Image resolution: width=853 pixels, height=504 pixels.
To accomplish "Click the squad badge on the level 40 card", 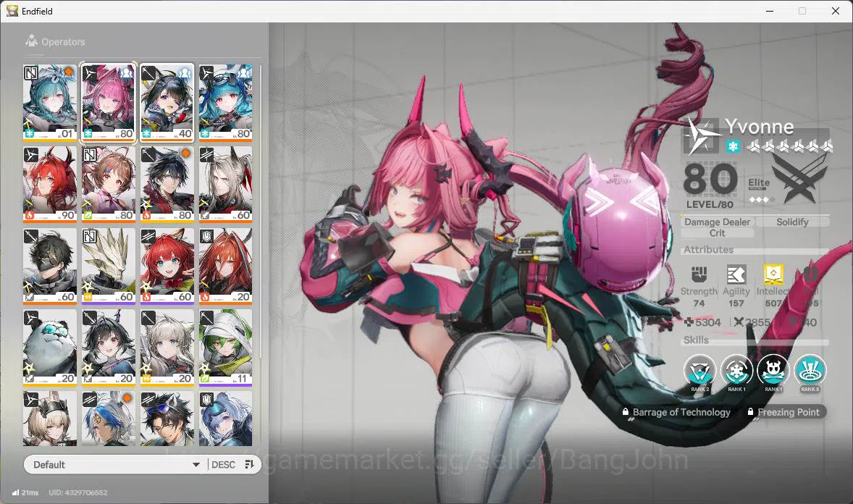I will (x=185, y=72).
